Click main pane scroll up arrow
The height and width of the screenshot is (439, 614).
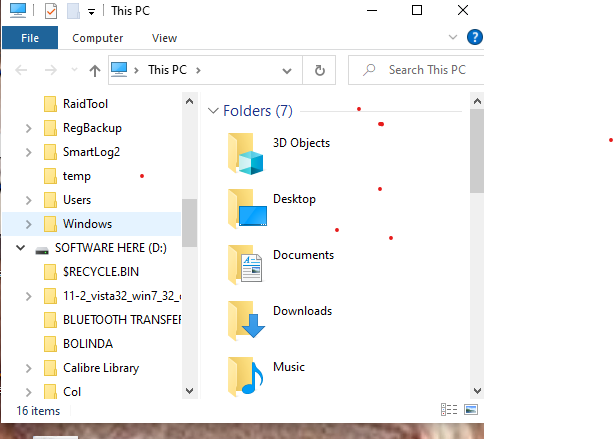(477, 101)
